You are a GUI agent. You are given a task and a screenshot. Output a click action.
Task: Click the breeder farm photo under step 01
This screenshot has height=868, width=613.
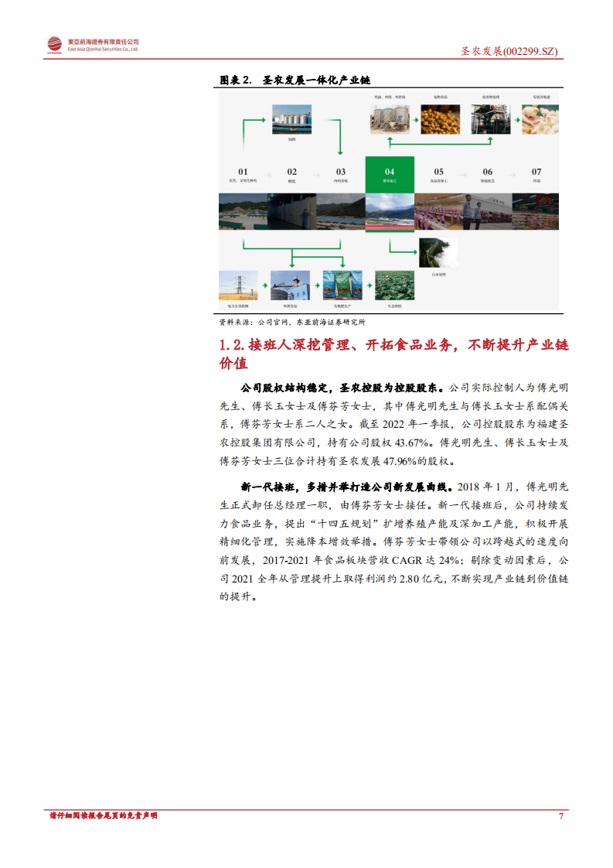[243, 211]
